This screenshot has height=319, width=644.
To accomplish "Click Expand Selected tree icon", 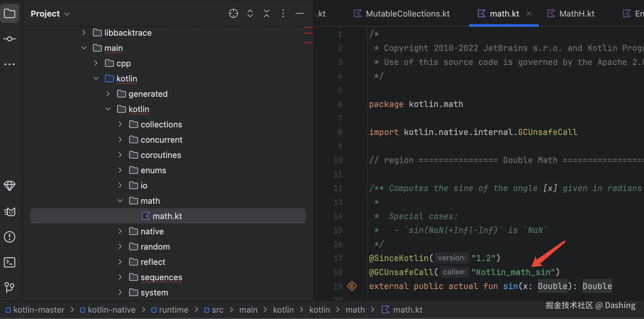I will 250,13.
